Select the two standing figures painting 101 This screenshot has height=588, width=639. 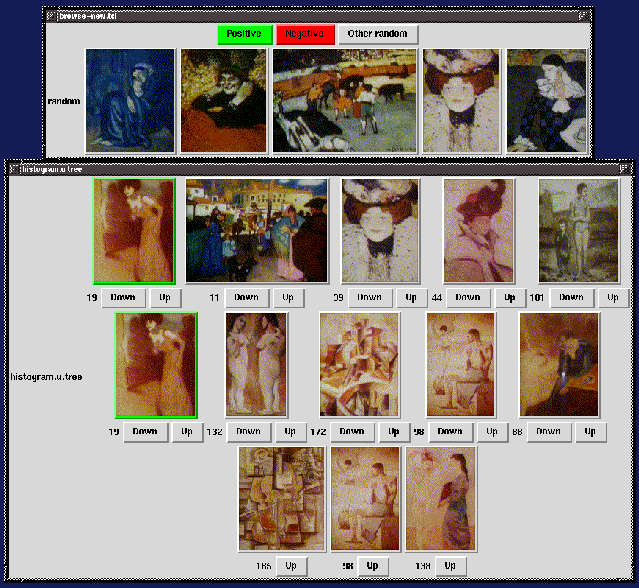coord(579,231)
